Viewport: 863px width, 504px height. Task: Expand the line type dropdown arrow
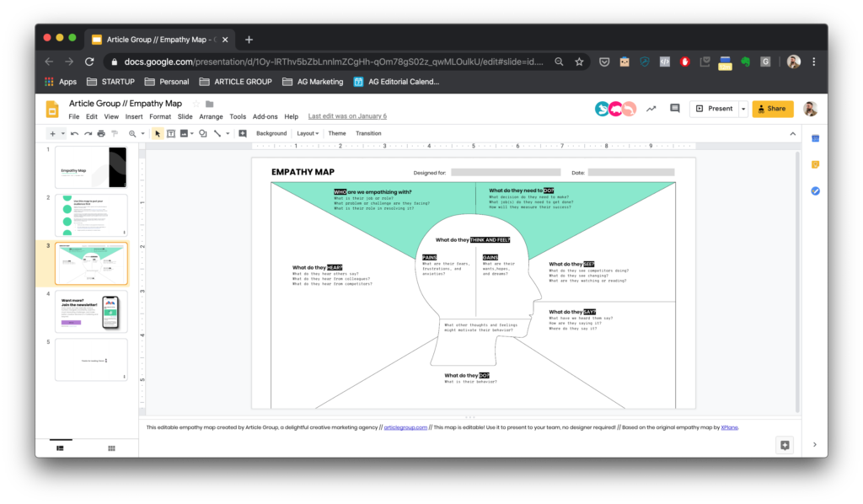pos(228,134)
